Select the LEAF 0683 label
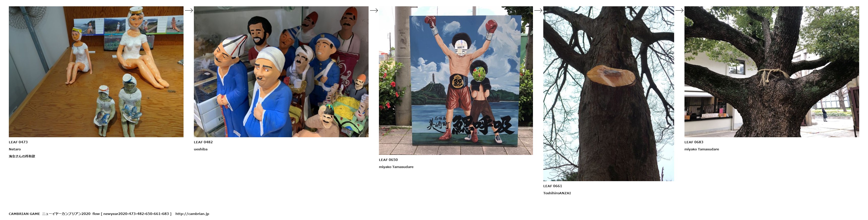This screenshot has height=220, width=868. 694,142
